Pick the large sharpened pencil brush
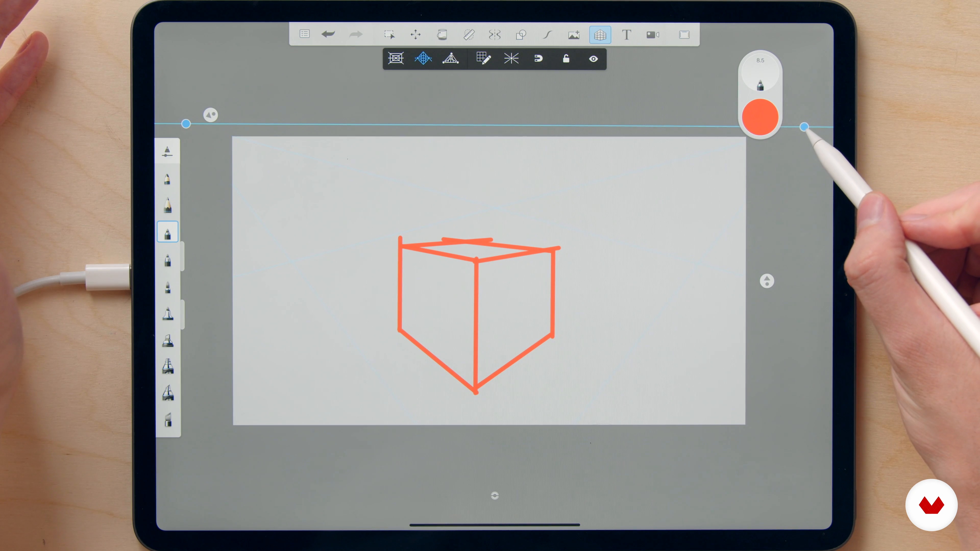This screenshot has height=551, width=980. tap(167, 205)
